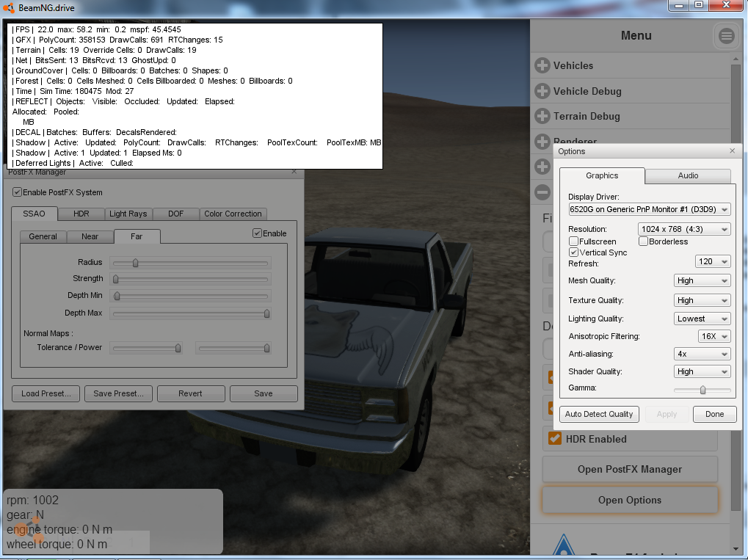Screen dimensions: 748x560
Task: Click the Open PostFX Manager button
Action: (x=630, y=470)
